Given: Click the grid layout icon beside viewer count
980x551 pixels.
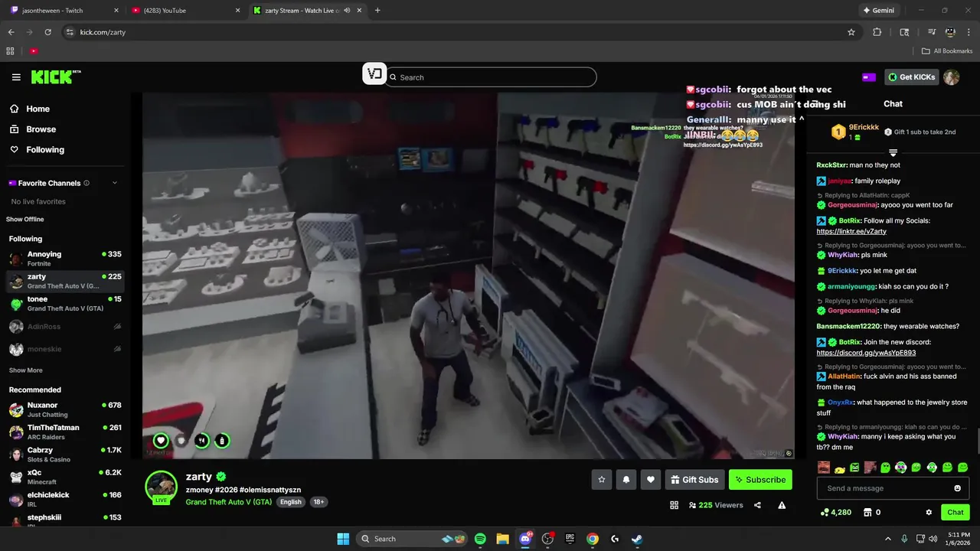Looking at the screenshot, I should tap(675, 505).
